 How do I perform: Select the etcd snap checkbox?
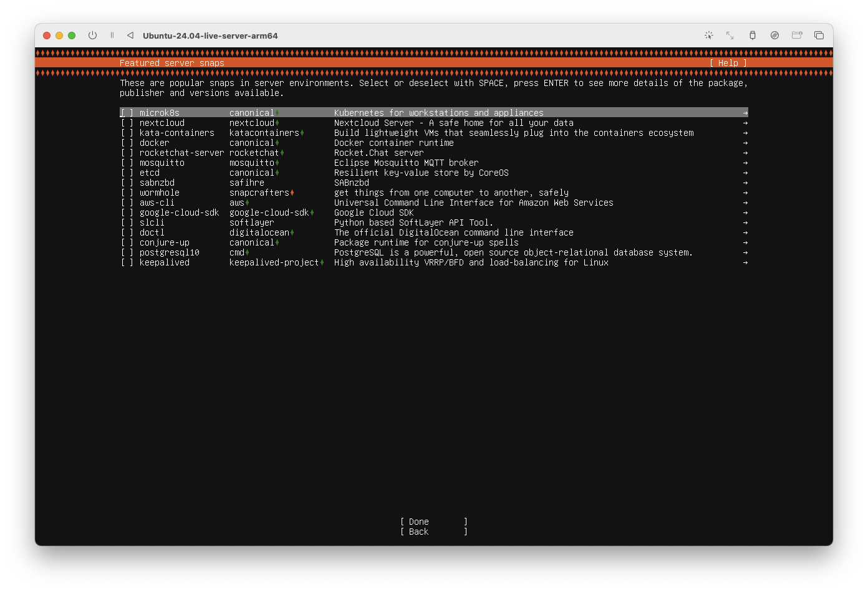[x=127, y=173]
